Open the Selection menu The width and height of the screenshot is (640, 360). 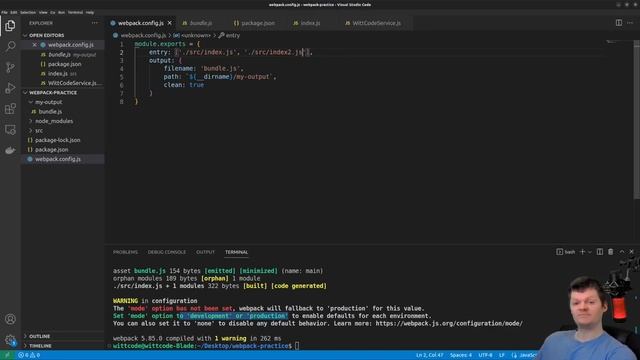28,13
